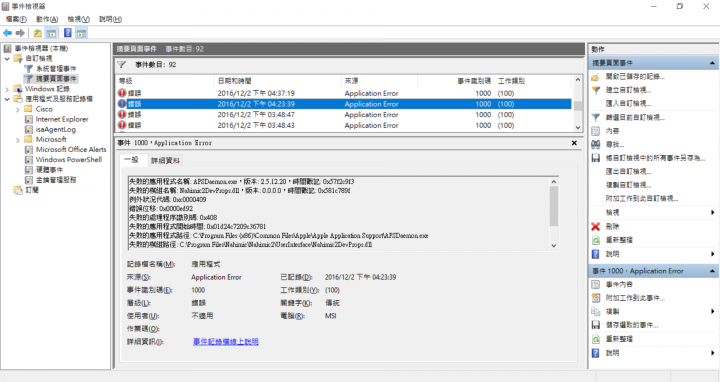Select the 系統管理事件 filter icon in tree

coord(28,69)
